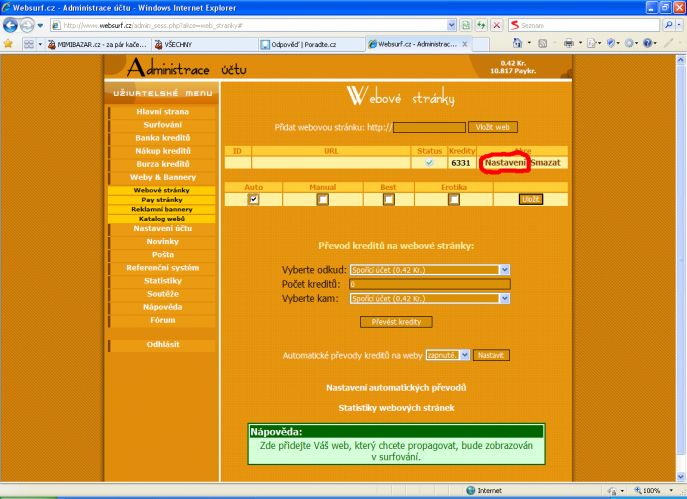
Task: Expand the Print button dropdown arrow
Action: [x=580, y=43]
